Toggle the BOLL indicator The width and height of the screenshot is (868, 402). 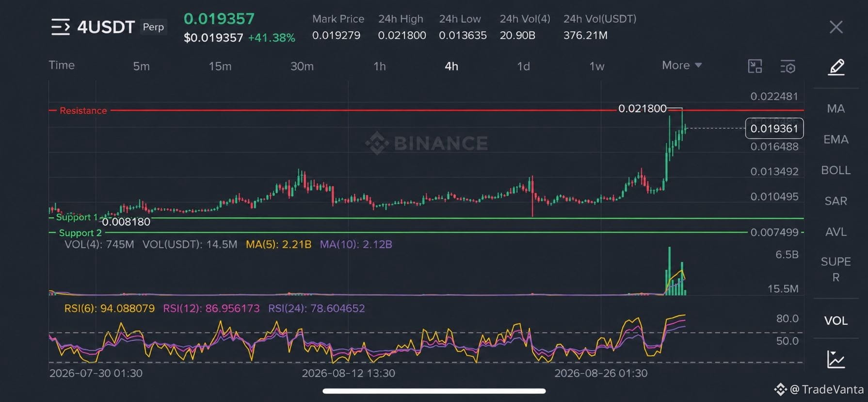pos(836,170)
